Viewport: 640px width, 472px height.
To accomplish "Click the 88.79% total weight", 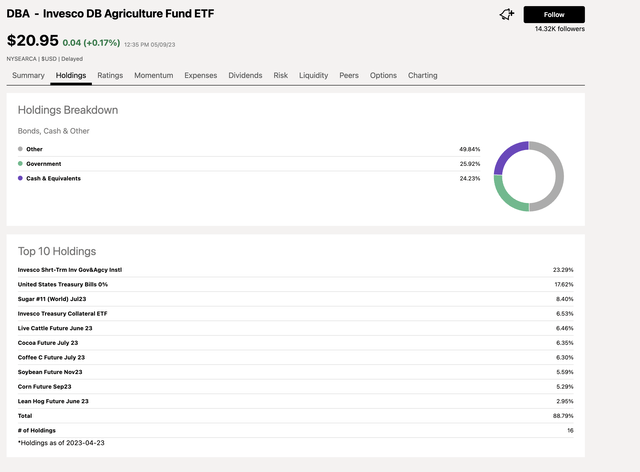I will click(563, 416).
